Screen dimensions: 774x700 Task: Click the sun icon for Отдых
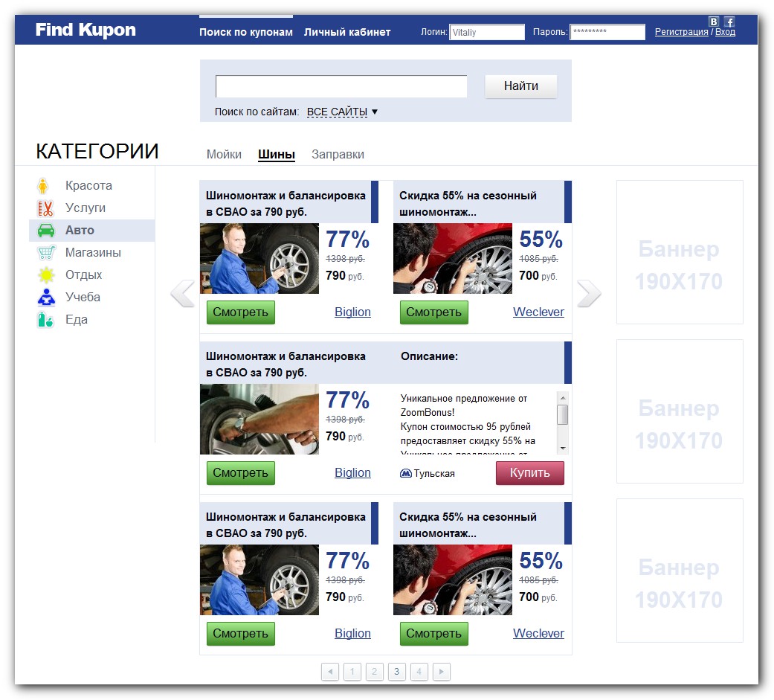(46, 274)
